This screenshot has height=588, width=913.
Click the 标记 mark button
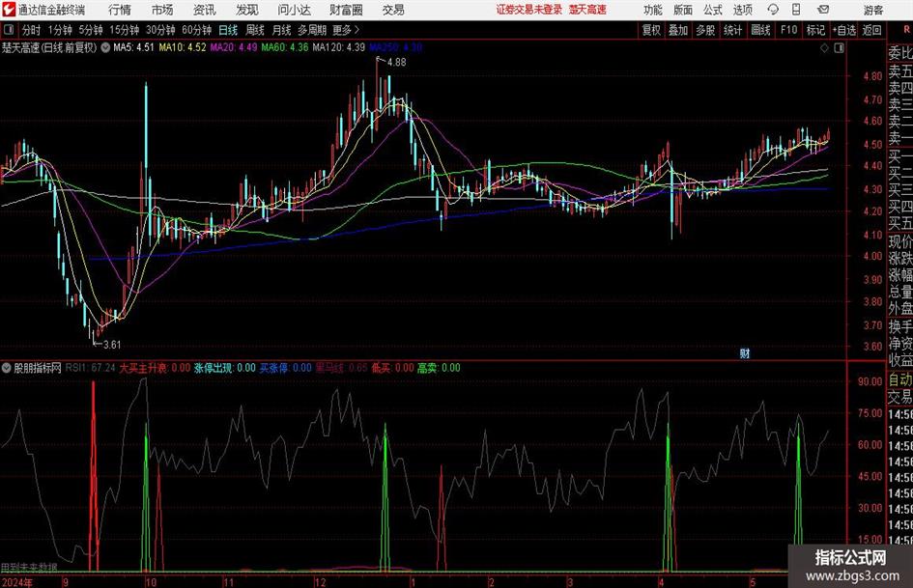(x=815, y=30)
